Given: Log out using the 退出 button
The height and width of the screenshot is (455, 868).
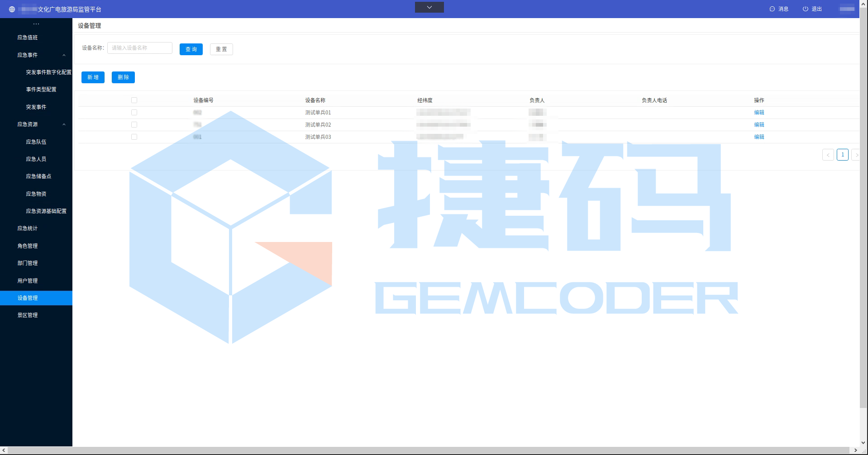Looking at the screenshot, I should tap(812, 9).
